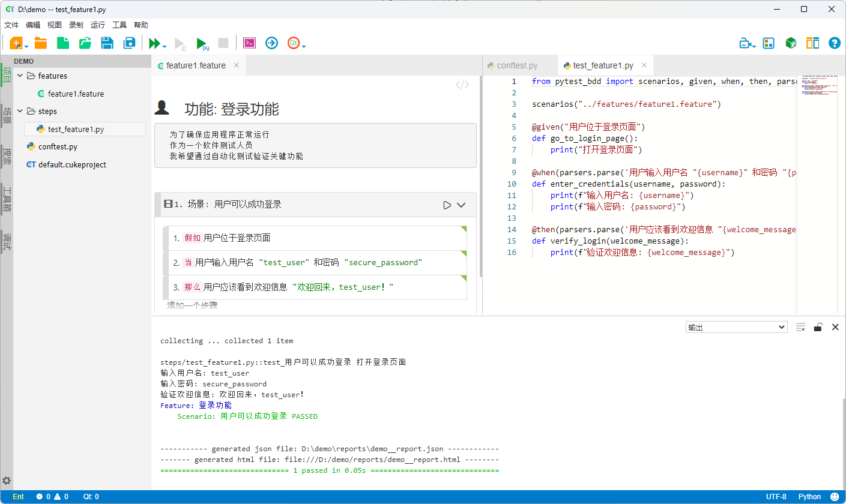Viewport: 846px width, 504px height.
Task: Click the blue circled arrow icon
Action: [x=272, y=43]
